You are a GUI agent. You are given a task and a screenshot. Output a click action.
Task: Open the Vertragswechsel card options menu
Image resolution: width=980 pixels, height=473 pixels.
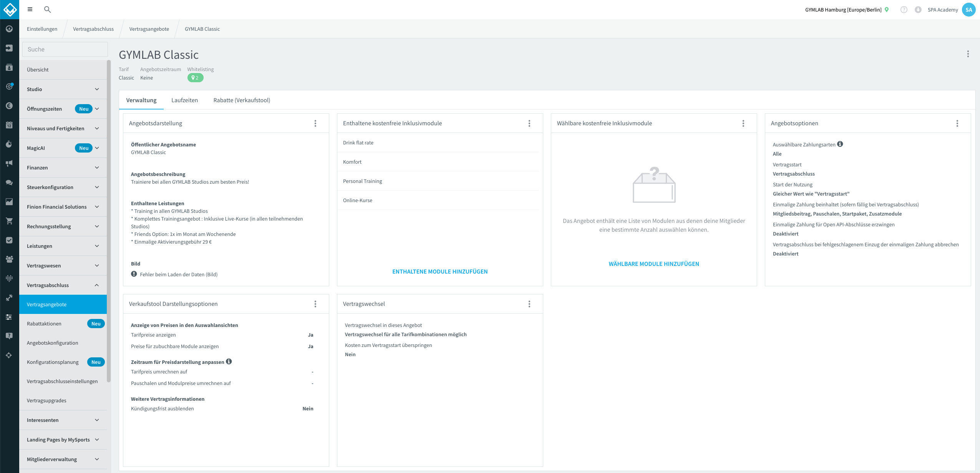click(529, 304)
